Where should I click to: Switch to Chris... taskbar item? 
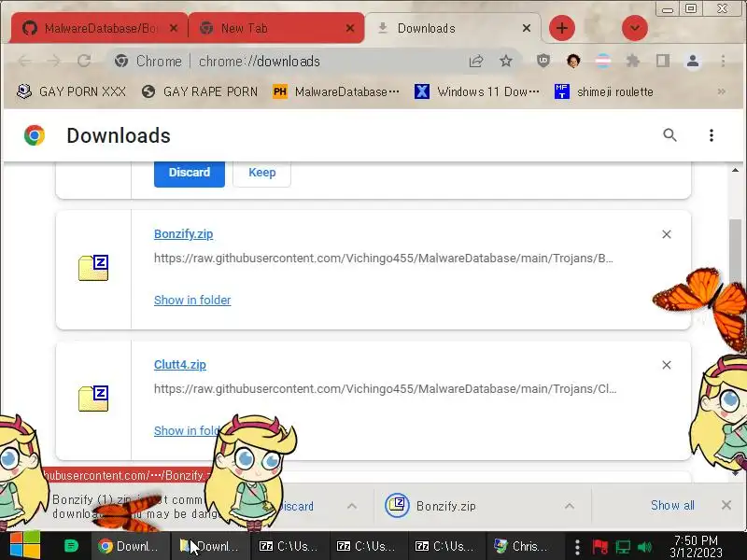click(526, 546)
